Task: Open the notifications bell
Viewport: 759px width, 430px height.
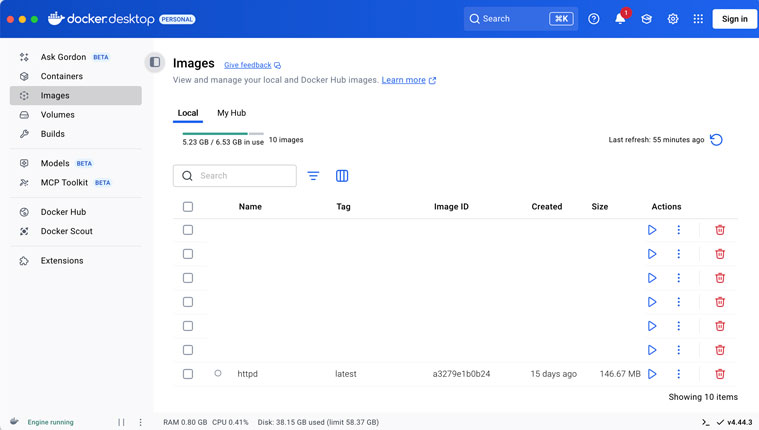Action: point(620,19)
